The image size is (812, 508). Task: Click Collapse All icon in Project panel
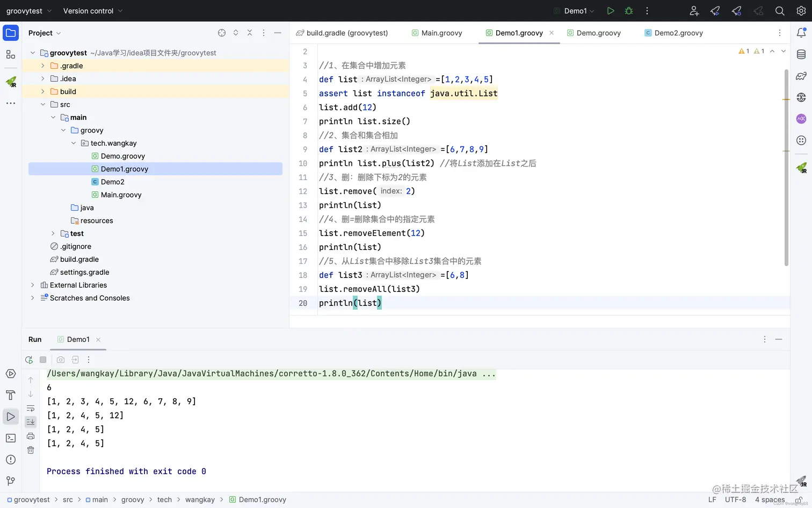tap(250, 33)
